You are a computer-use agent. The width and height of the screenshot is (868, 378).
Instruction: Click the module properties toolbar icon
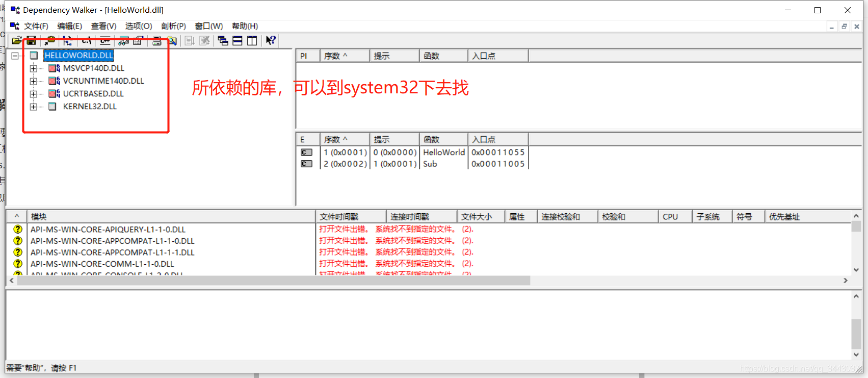tap(138, 41)
